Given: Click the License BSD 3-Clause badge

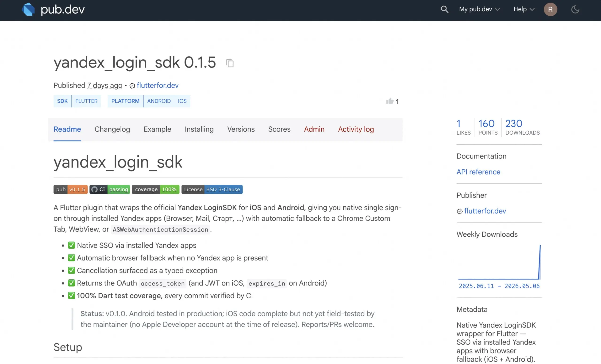Looking at the screenshot, I should [x=212, y=189].
